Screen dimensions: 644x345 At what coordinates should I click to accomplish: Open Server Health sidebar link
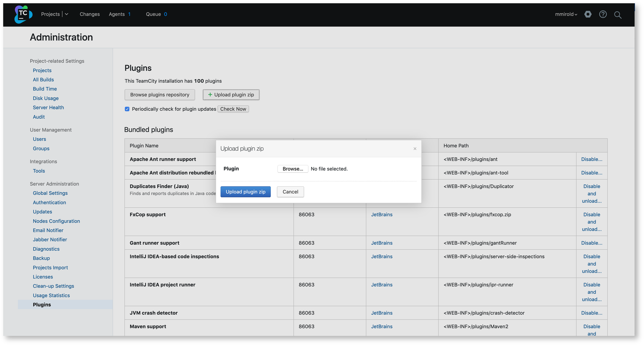point(48,107)
